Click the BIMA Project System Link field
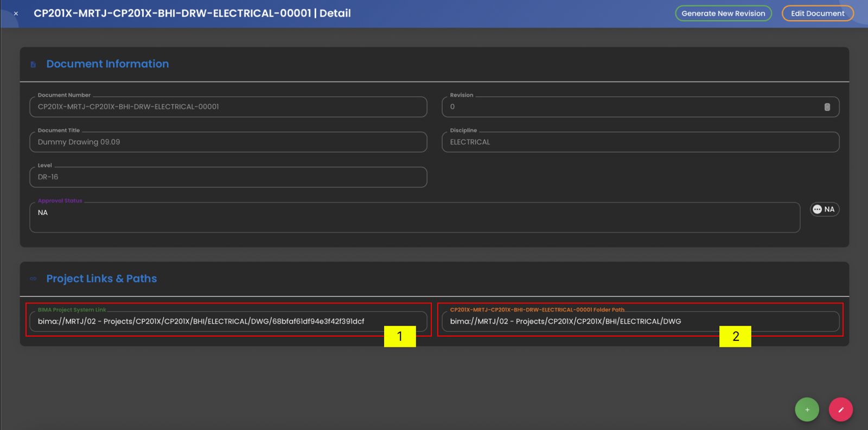Screen dimensions: 868x430 [x=228, y=321]
